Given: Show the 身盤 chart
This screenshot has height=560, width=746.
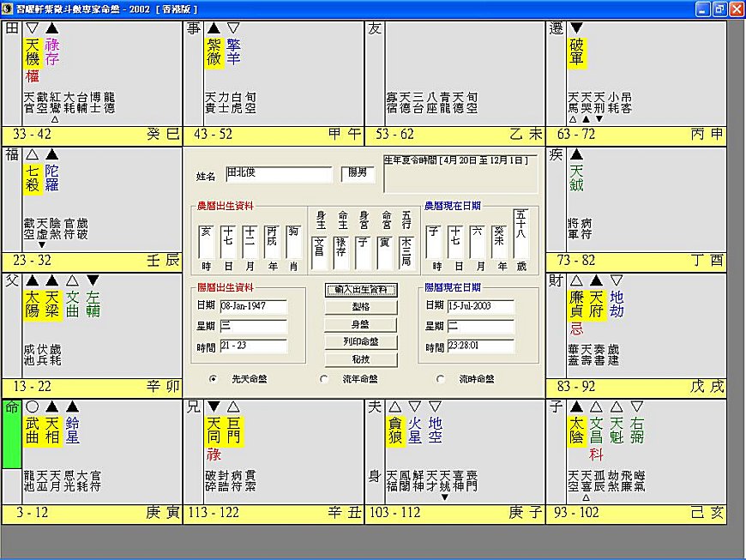Looking at the screenshot, I should point(361,325).
